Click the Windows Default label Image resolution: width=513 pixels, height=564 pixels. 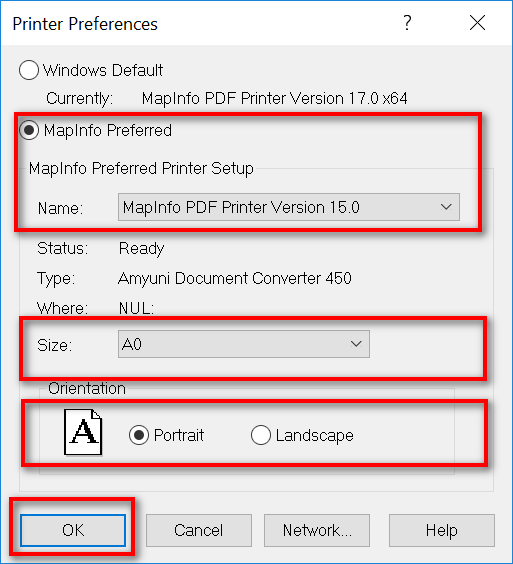click(x=103, y=70)
